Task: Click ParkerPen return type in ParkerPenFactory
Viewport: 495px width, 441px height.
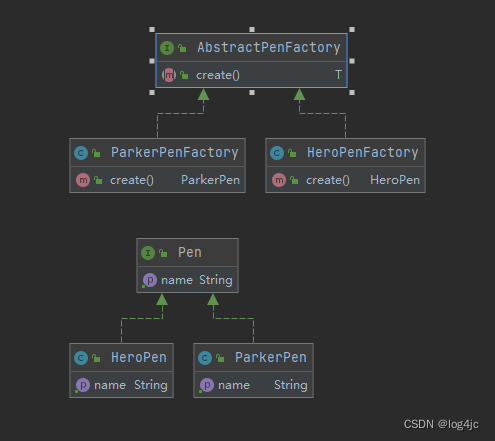Action: 210,180
